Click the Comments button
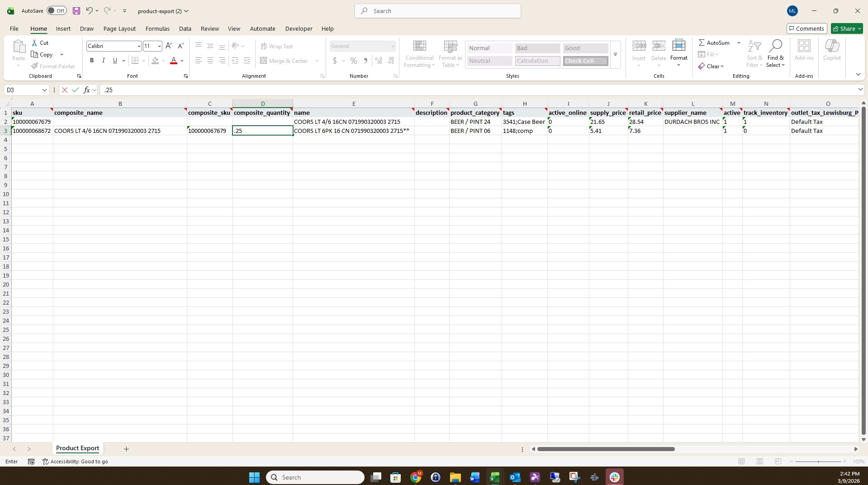 [806, 28]
